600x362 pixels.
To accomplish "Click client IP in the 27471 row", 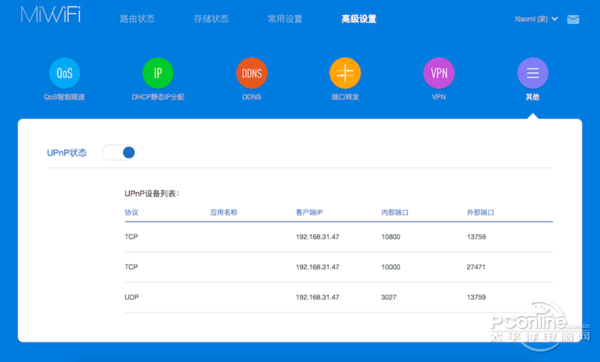I will pyautogui.click(x=318, y=267).
